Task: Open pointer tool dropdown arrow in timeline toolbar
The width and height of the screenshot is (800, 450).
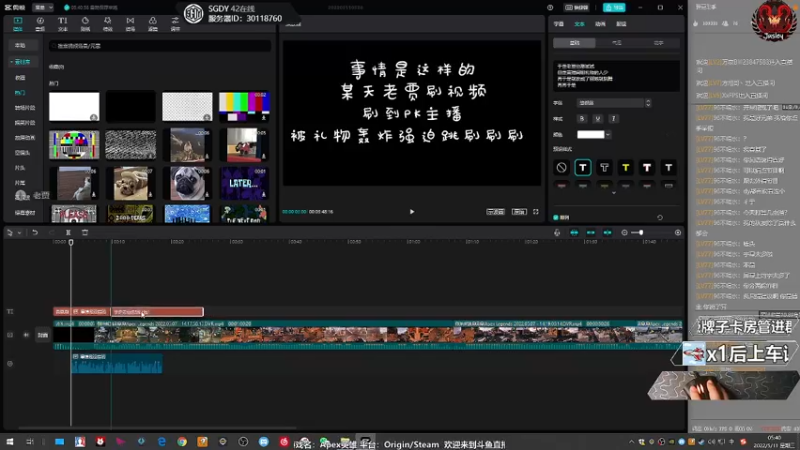Action: point(19,233)
